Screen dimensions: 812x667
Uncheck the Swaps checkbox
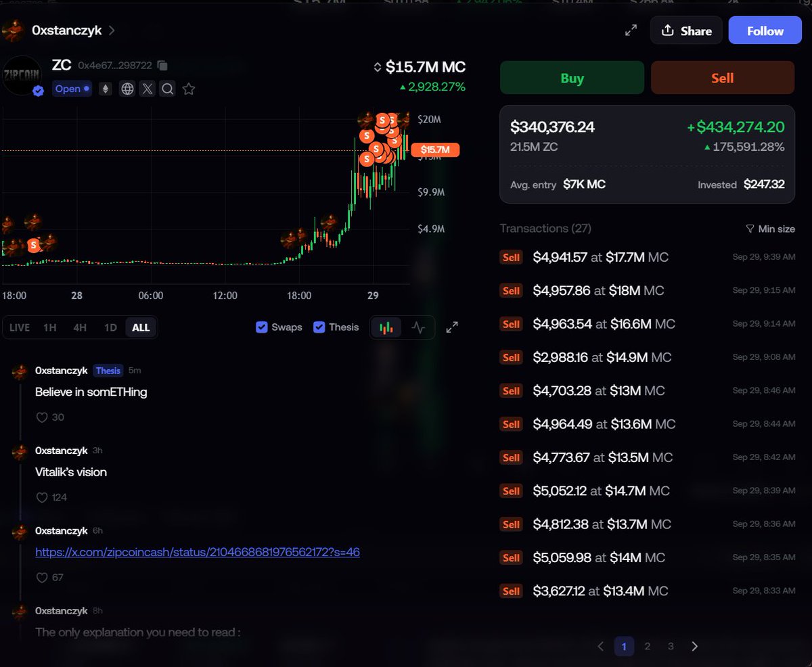pyautogui.click(x=262, y=327)
